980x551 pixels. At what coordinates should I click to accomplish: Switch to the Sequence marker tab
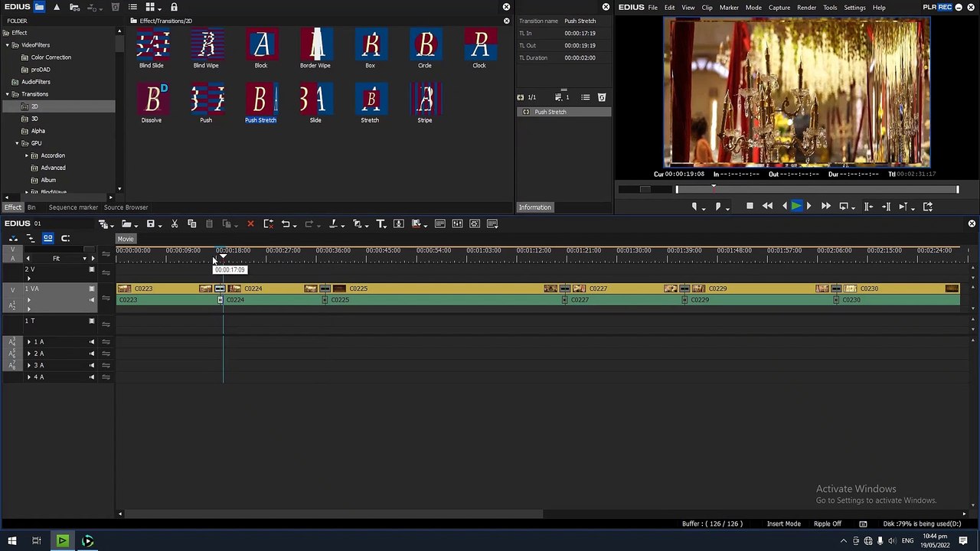coord(73,207)
